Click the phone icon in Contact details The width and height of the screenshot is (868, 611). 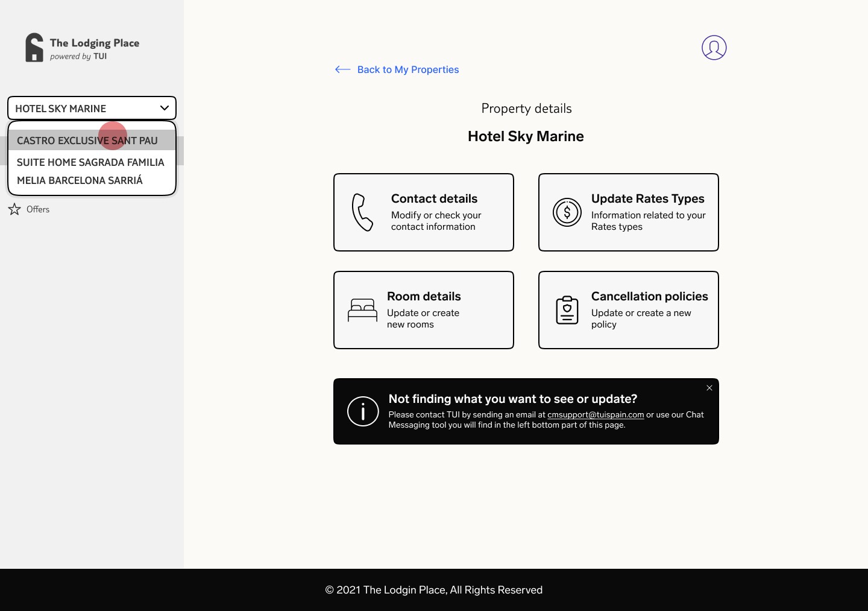tap(362, 212)
